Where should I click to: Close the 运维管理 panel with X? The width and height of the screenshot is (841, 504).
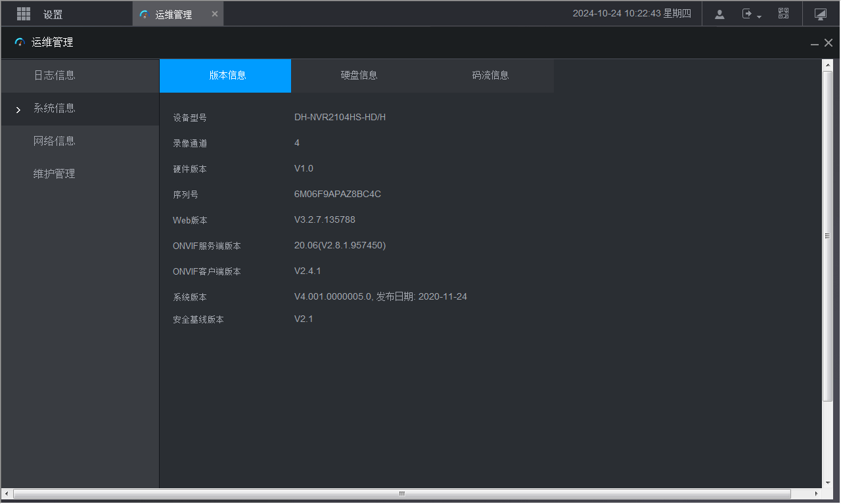point(829,43)
